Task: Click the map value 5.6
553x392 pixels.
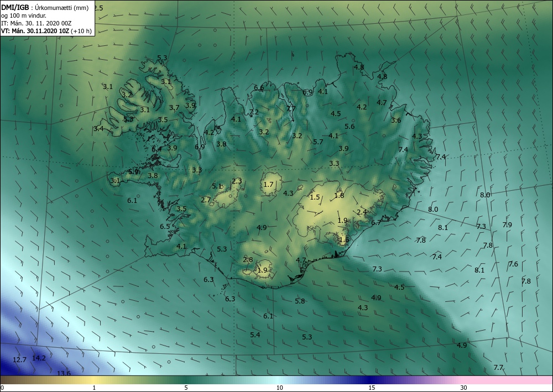Action: pos(349,127)
